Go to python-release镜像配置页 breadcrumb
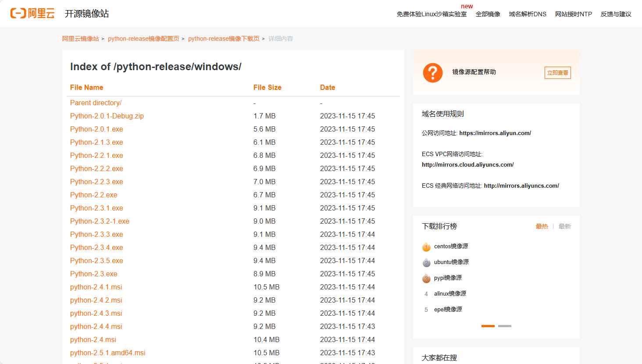Screen dimensions: 642x364 (143, 39)
